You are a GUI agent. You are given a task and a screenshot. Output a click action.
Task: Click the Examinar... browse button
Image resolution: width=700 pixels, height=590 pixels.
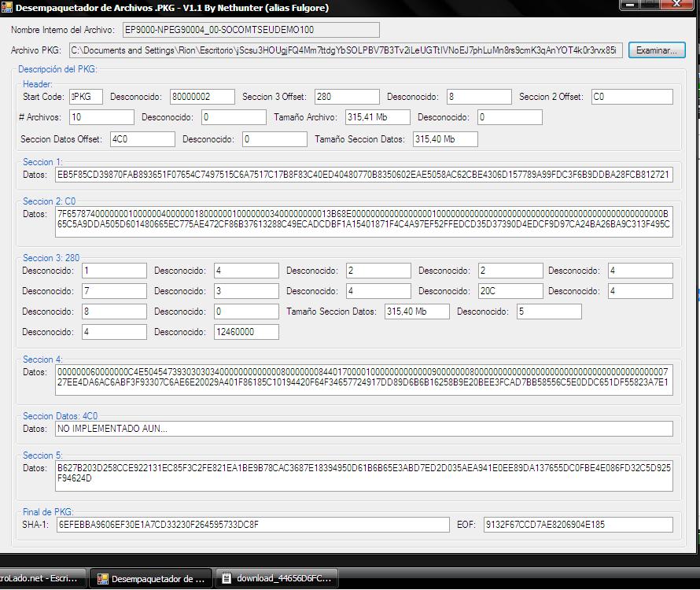click(x=657, y=50)
